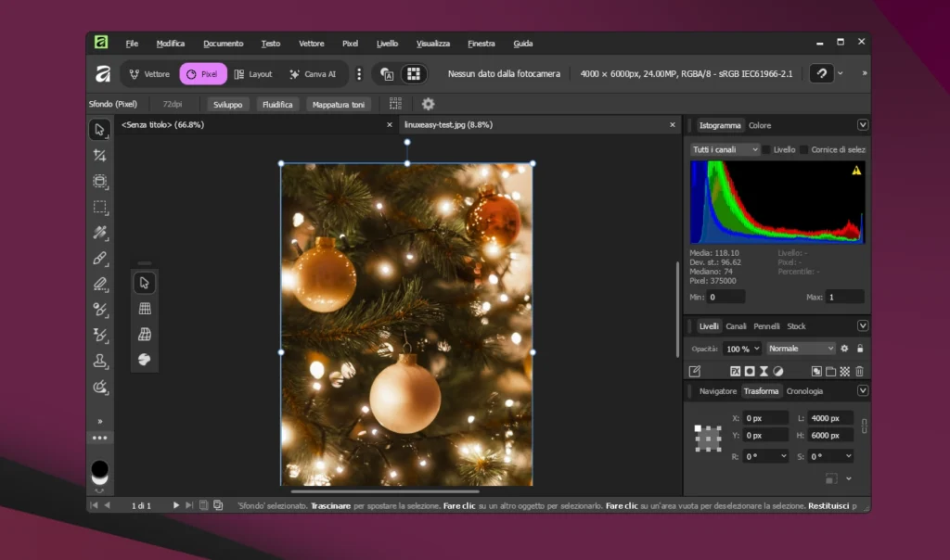Click the mask layer icon in Livelli panel
The width and height of the screenshot is (950, 560).
[750, 371]
